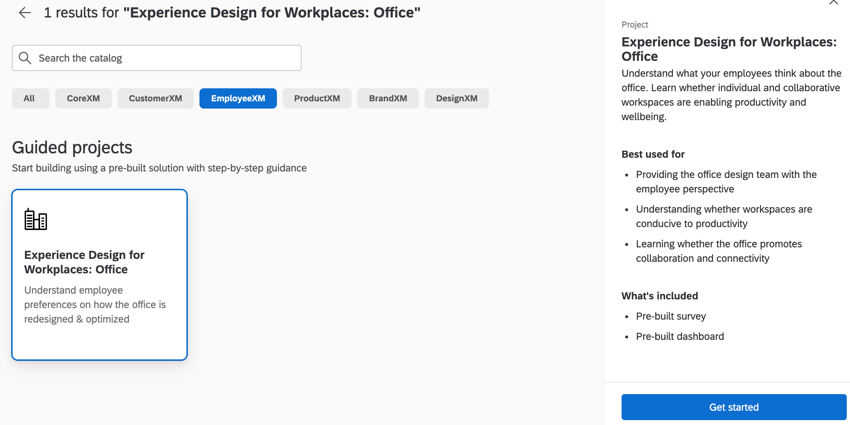
Task: Open the DesignXM category
Action: coord(456,98)
